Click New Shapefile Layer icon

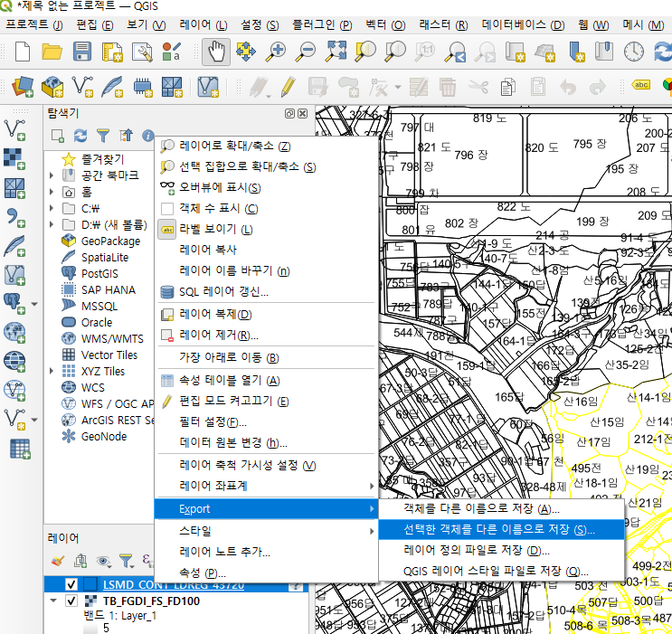pyautogui.click(x=82, y=87)
